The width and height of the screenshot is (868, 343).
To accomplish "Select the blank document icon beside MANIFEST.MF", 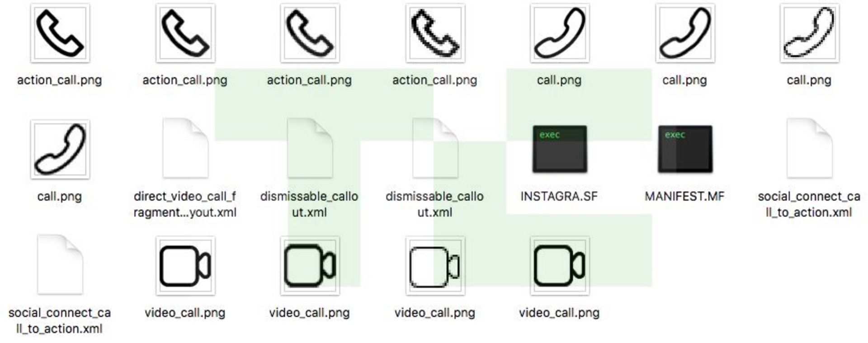I will [809, 148].
